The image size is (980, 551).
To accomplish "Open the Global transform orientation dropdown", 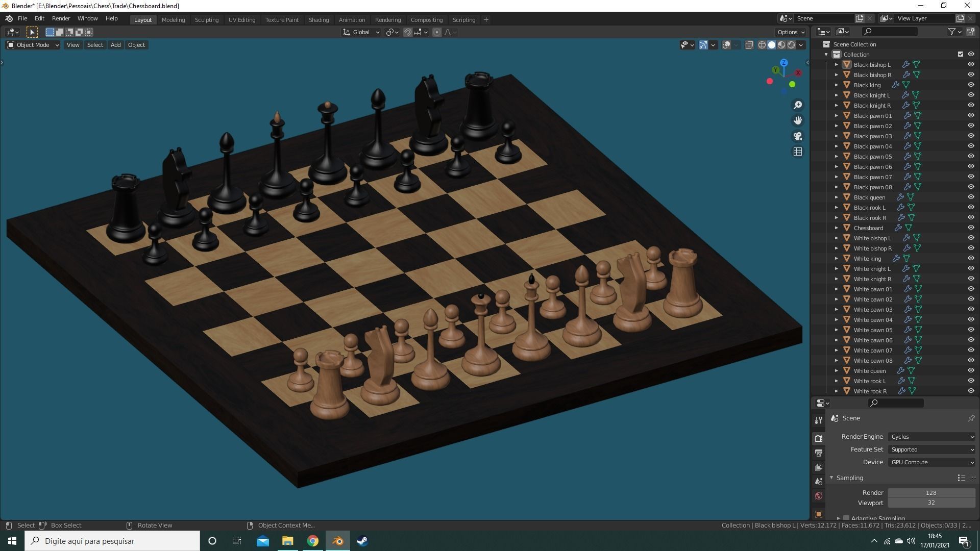I will pyautogui.click(x=361, y=32).
